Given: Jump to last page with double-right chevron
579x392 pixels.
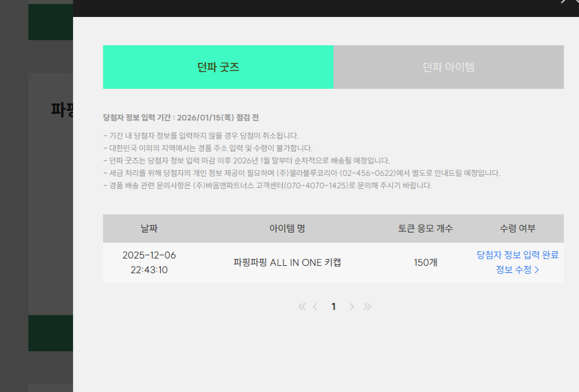Looking at the screenshot, I should [x=367, y=307].
